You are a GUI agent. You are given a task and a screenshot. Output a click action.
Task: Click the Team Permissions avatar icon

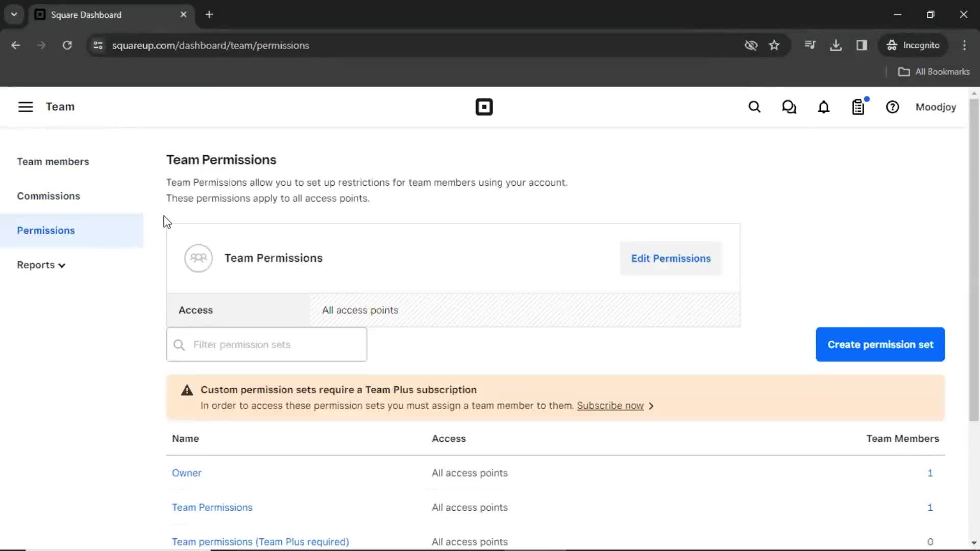pyautogui.click(x=198, y=258)
